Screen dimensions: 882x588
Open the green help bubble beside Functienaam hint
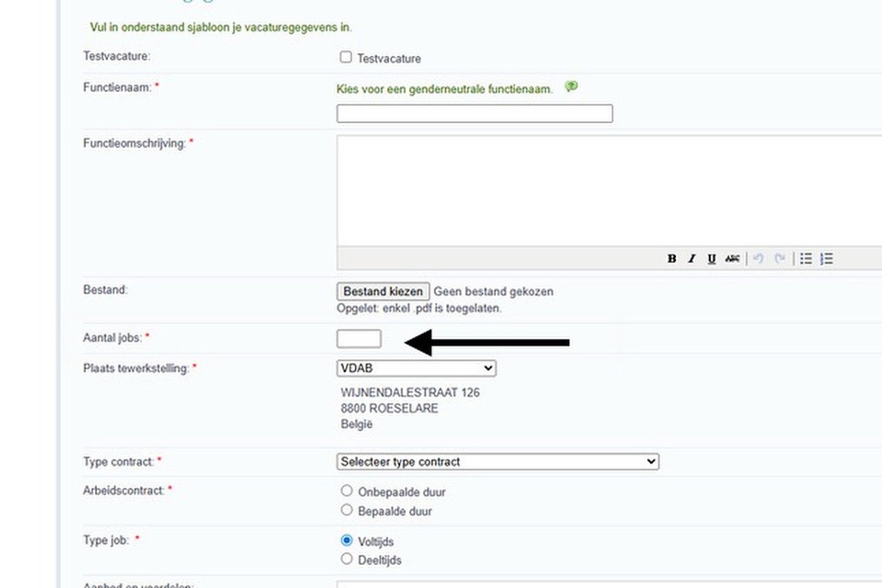point(571,87)
